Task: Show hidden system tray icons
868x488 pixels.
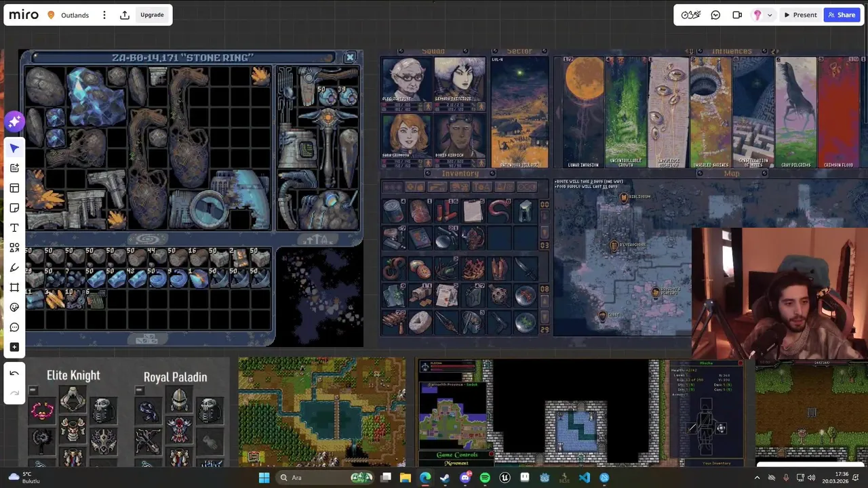Action: coord(756,478)
